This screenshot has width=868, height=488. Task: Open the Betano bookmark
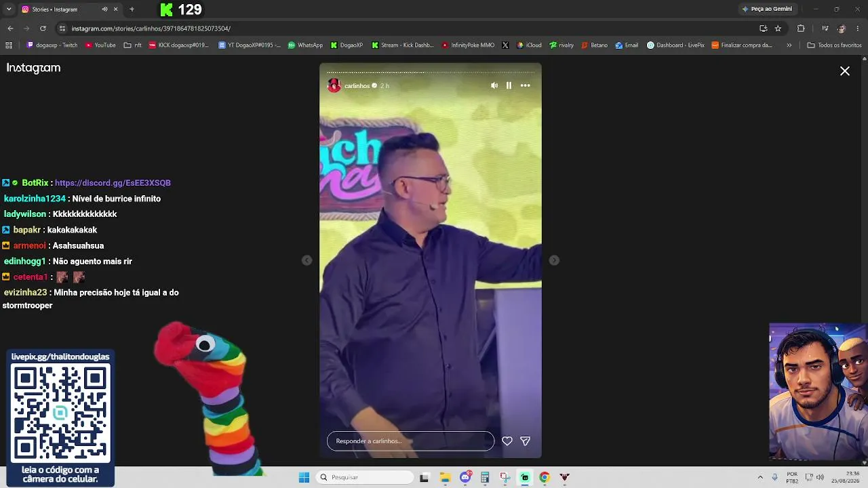[x=595, y=45]
